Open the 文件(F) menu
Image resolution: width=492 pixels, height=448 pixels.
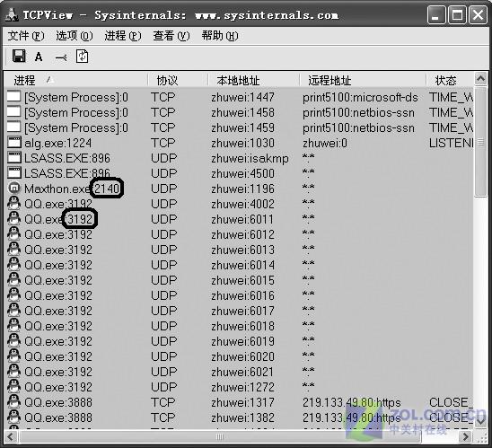click(26, 36)
